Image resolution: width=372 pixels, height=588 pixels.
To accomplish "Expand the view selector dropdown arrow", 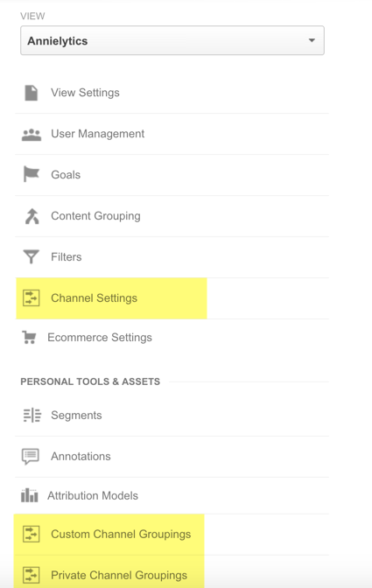I will (x=312, y=40).
